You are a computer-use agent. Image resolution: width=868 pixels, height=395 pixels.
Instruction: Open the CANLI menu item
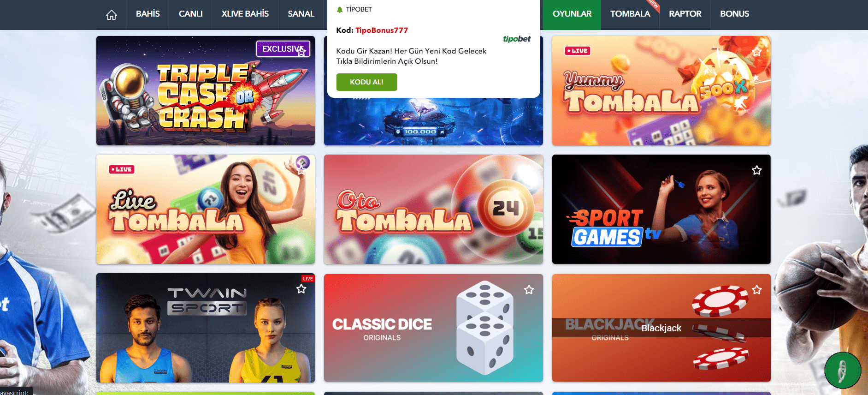(190, 14)
